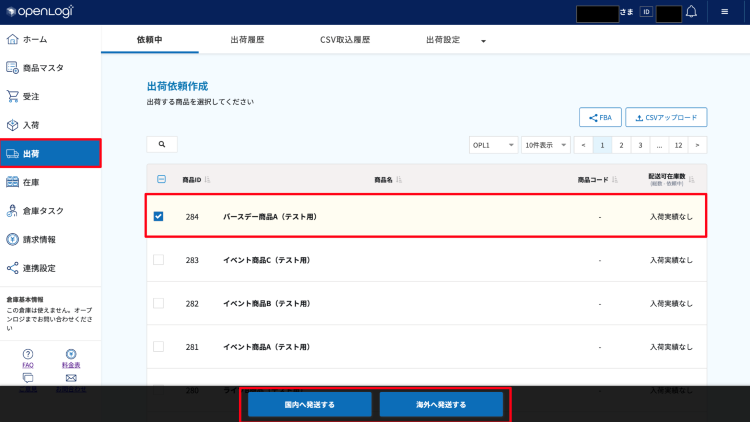Jump to page 12
Viewport: 750px width, 422px height.
[678, 145]
